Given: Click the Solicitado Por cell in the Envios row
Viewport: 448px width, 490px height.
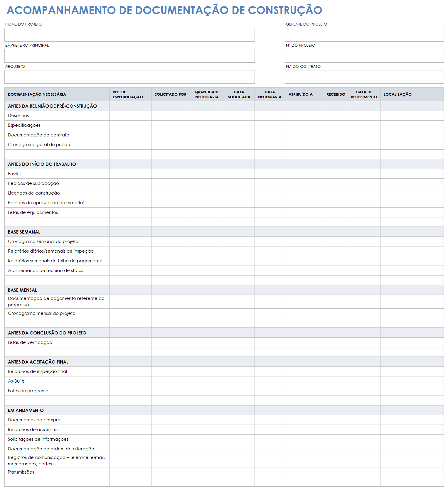Looking at the screenshot, I should click(171, 174).
